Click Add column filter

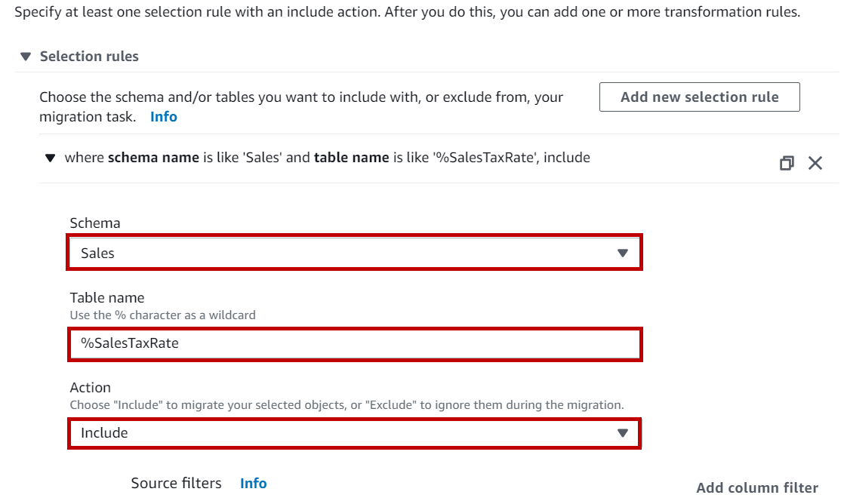tap(756, 487)
